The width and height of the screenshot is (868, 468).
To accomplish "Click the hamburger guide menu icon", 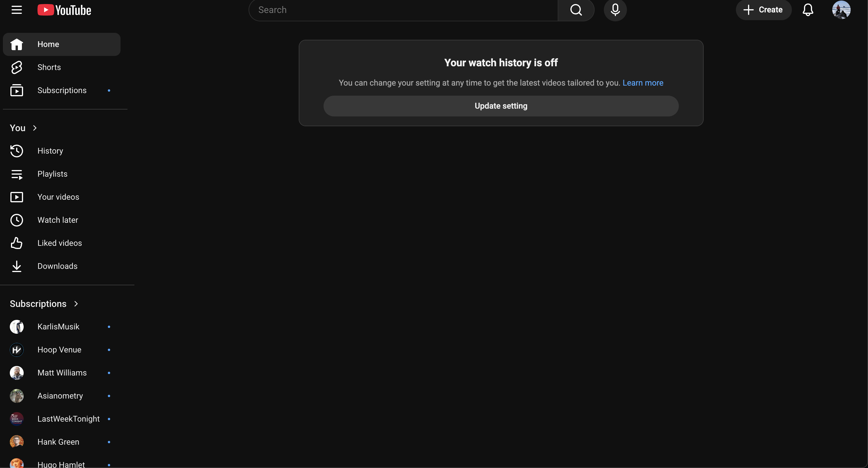I will 16,10.
